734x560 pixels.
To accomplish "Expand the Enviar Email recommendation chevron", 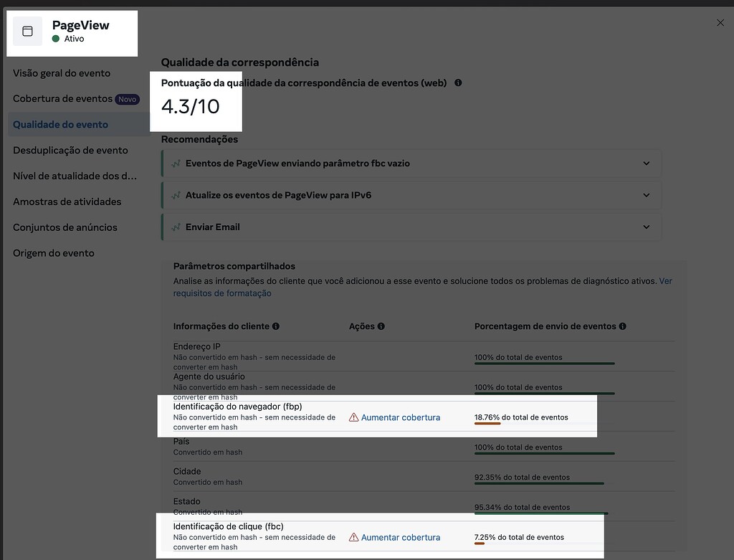I will point(646,227).
